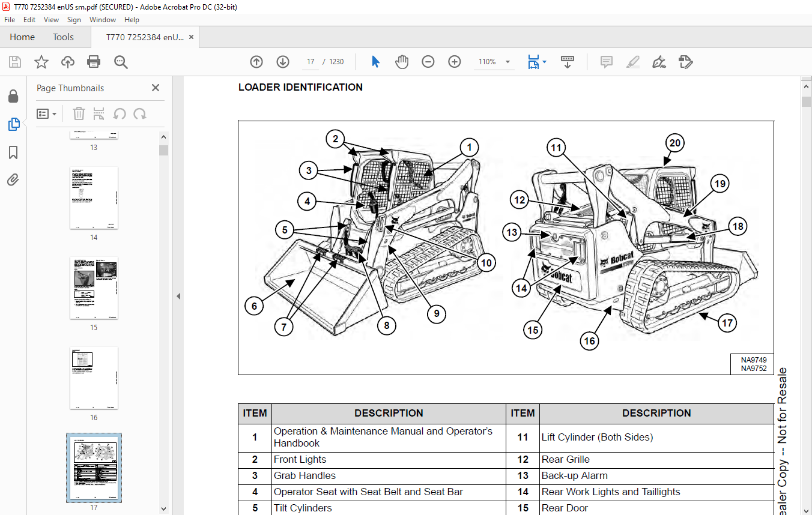The height and width of the screenshot is (515, 812).
Task: Zoom in with the plus icon
Action: pos(455,62)
